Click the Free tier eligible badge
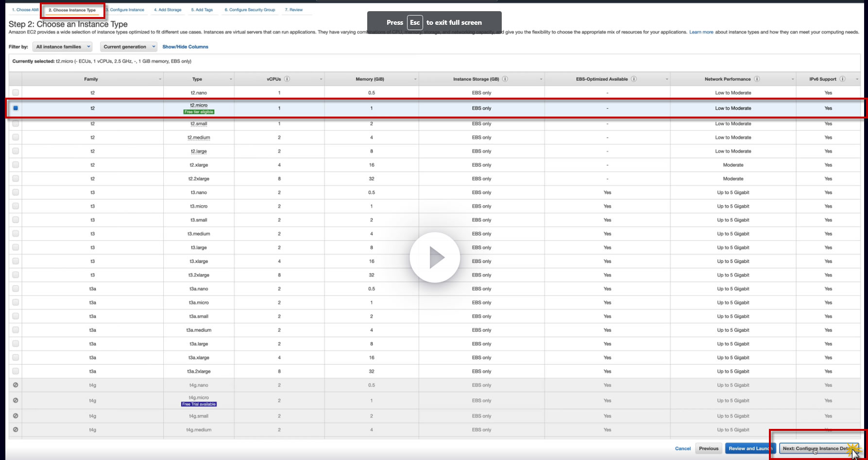868x460 pixels. click(199, 112)
